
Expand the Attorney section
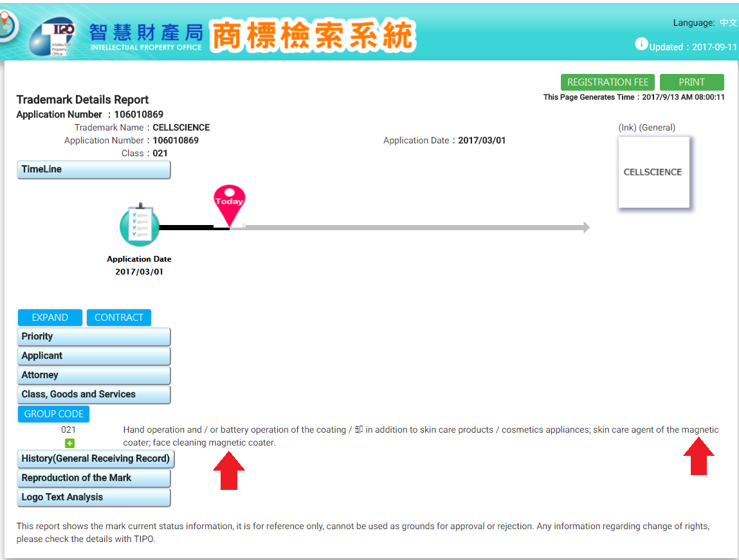coord(94,375)
